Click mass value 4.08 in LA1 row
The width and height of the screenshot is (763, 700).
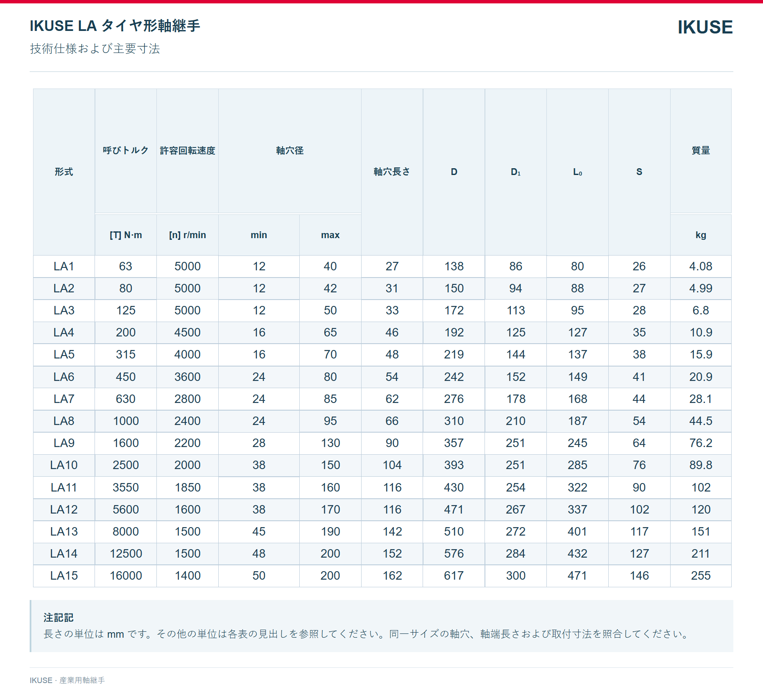click(701, 266)
